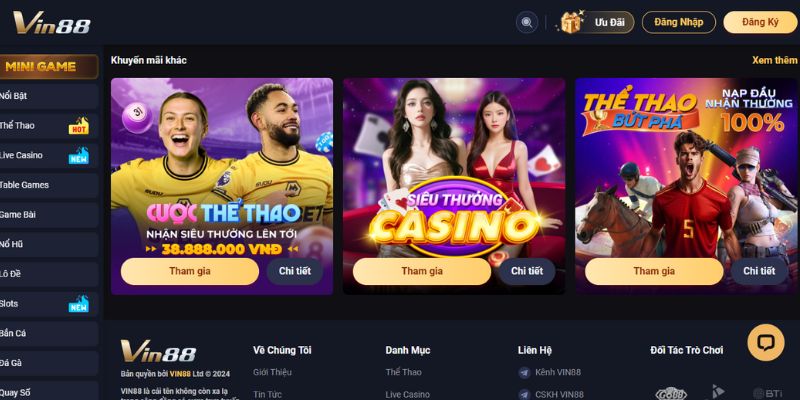The width and height of the screenshot is (800, 400).
Task: Click the VIN88 logo in header
Action: [x=52, y=23]
